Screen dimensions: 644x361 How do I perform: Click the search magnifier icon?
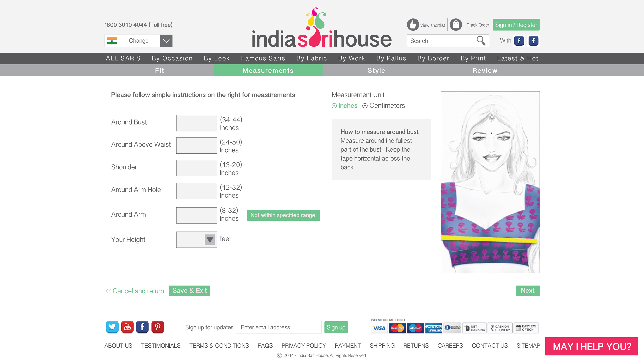click(x=480, y=41)
